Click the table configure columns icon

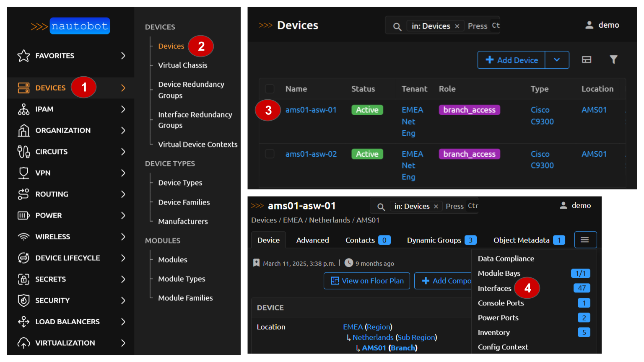[587, 60]
